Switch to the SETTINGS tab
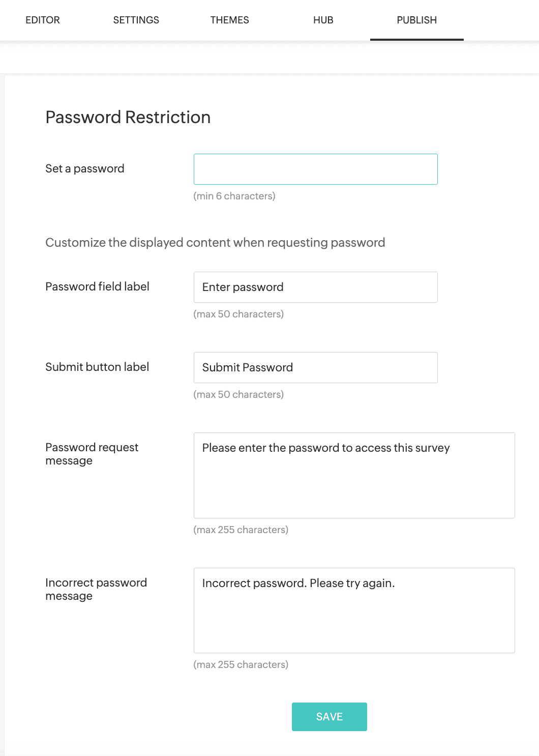 tap(136, 20)
